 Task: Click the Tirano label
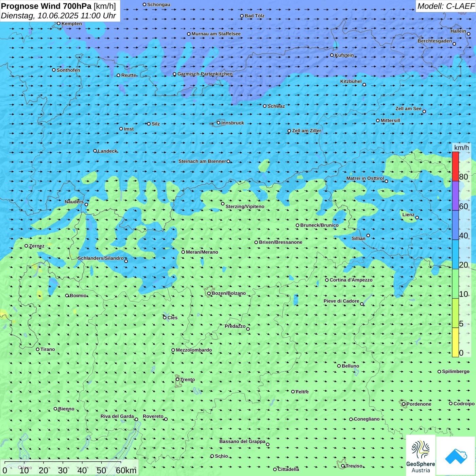point(48,349)
